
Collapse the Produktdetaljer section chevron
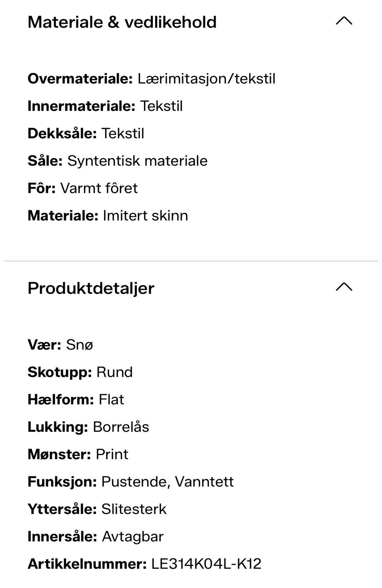344,287
